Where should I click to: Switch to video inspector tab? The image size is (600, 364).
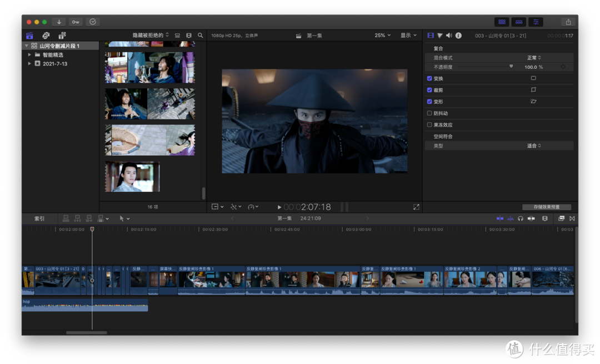[431, 36]
